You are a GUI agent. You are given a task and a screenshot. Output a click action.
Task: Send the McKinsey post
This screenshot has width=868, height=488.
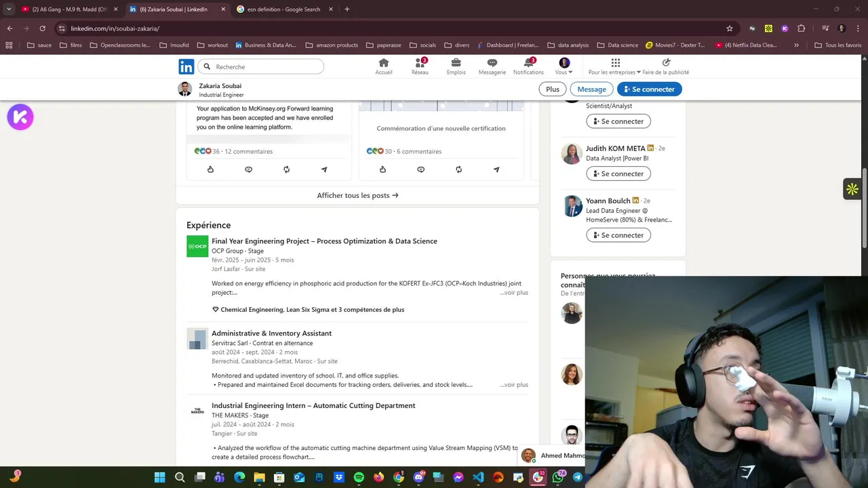click(x=324, y=169)
